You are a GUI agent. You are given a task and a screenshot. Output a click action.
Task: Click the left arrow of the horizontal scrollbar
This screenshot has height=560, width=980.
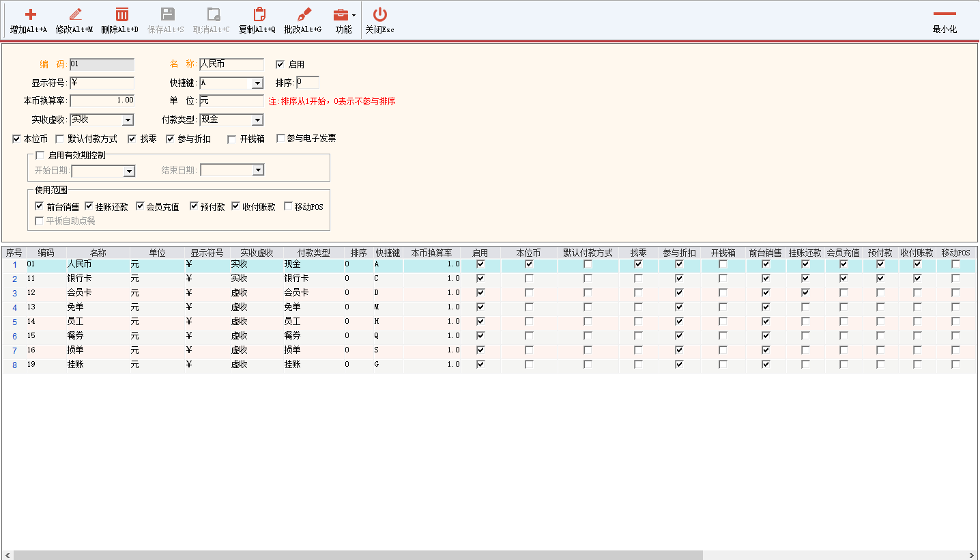(x=8, y=555)
